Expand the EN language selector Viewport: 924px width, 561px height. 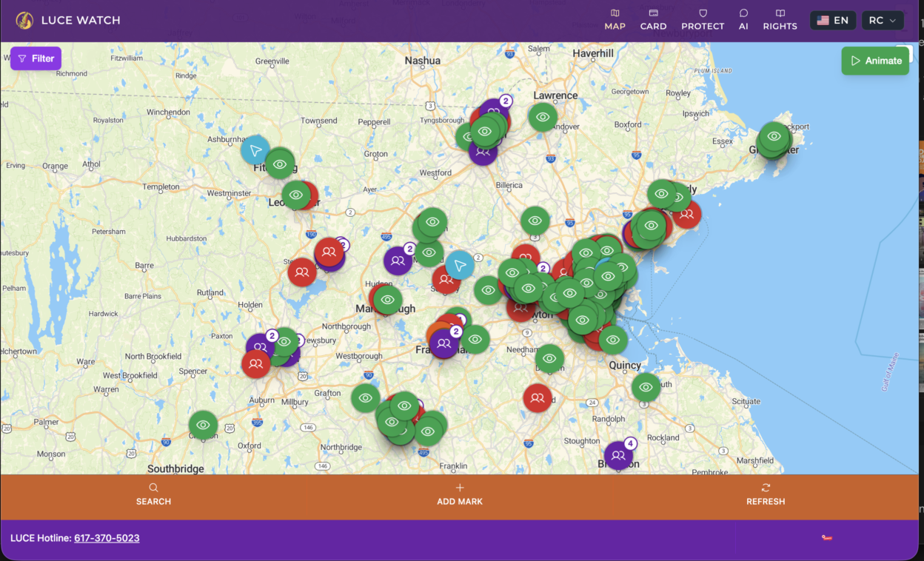(x=833, y=21)
